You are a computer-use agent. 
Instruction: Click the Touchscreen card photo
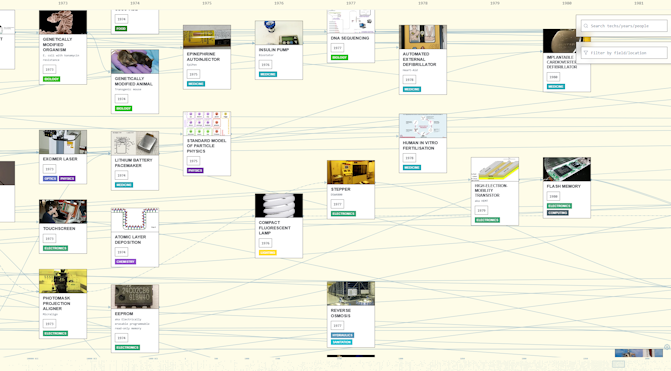(x=63, y=211)
